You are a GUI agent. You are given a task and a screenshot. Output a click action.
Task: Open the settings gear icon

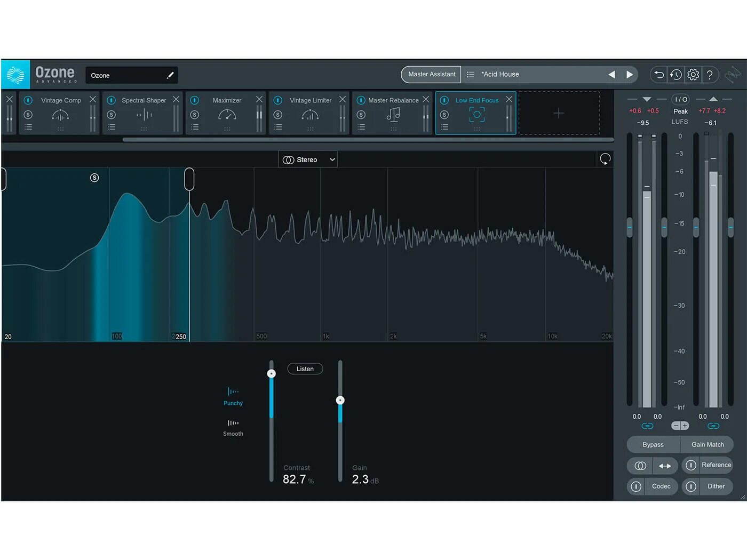[693, 75]
